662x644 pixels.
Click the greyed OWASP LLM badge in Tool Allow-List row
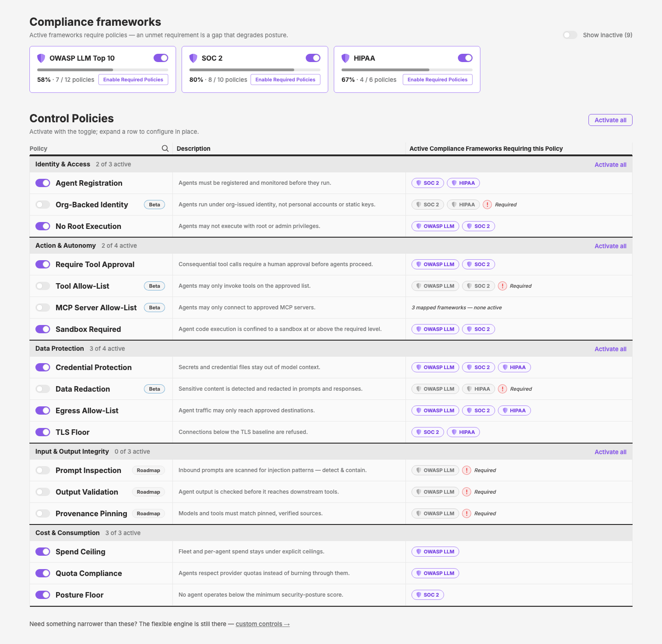(x=435, y=286)
